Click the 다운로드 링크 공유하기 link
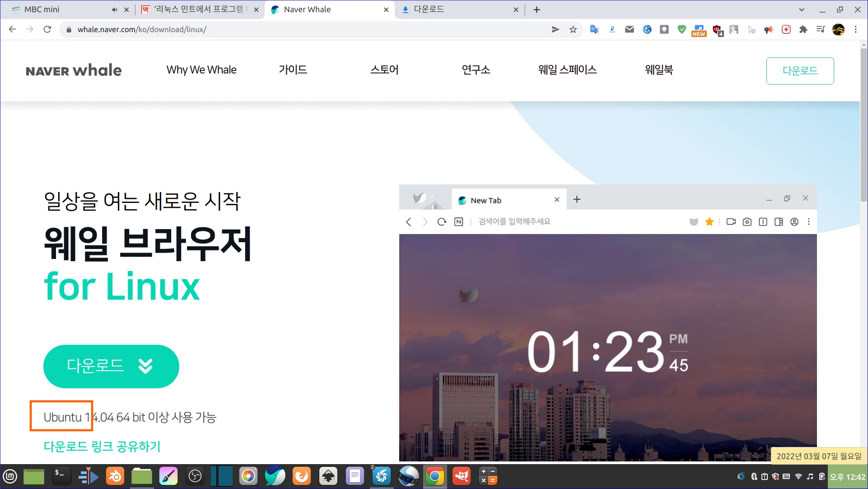 pyautogui.click(x=102, y=447)
